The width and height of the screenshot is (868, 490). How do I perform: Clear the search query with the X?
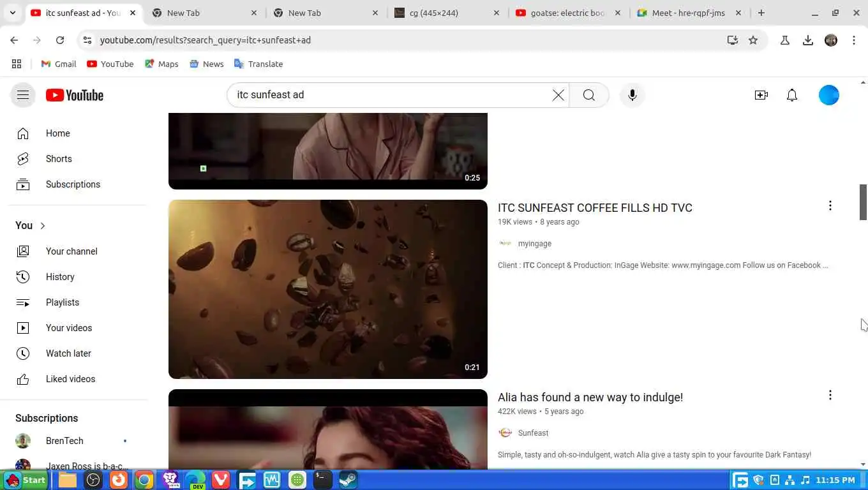(558, 95)
